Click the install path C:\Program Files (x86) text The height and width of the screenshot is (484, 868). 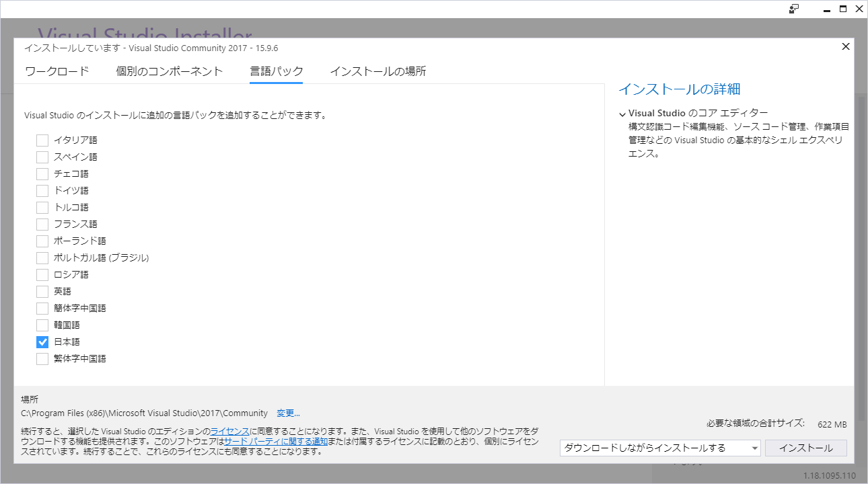tap(145, 413)
